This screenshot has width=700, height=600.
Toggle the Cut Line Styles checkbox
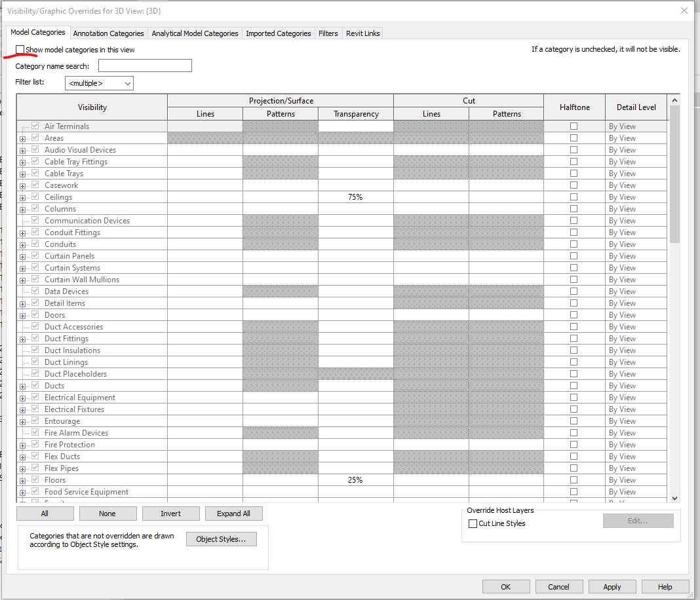(473, 523)
